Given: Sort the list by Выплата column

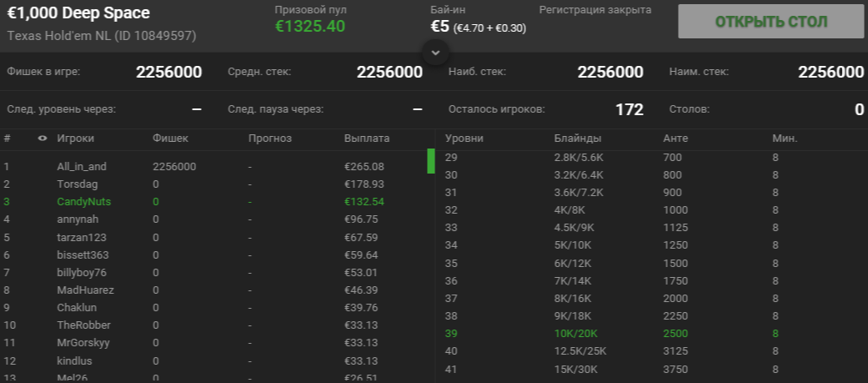Looking at the screenshot, I should (x=366, y=139).
